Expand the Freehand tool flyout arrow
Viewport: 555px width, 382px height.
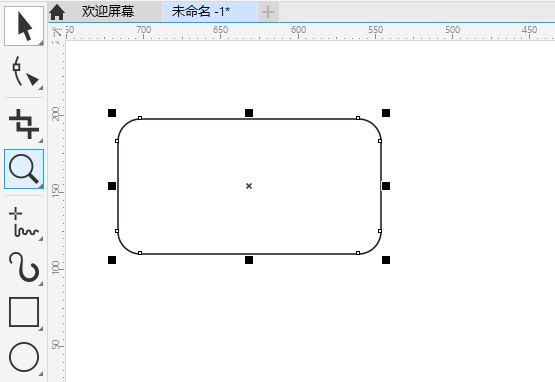[x=41, y=239]
